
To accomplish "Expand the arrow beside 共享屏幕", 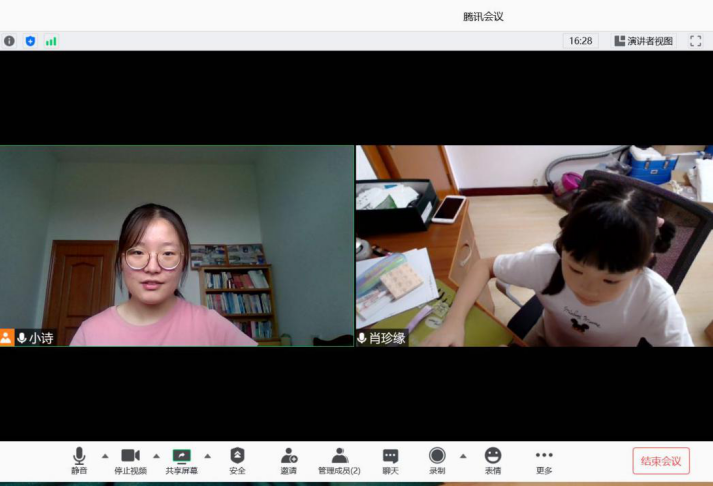I will point(207,456).
